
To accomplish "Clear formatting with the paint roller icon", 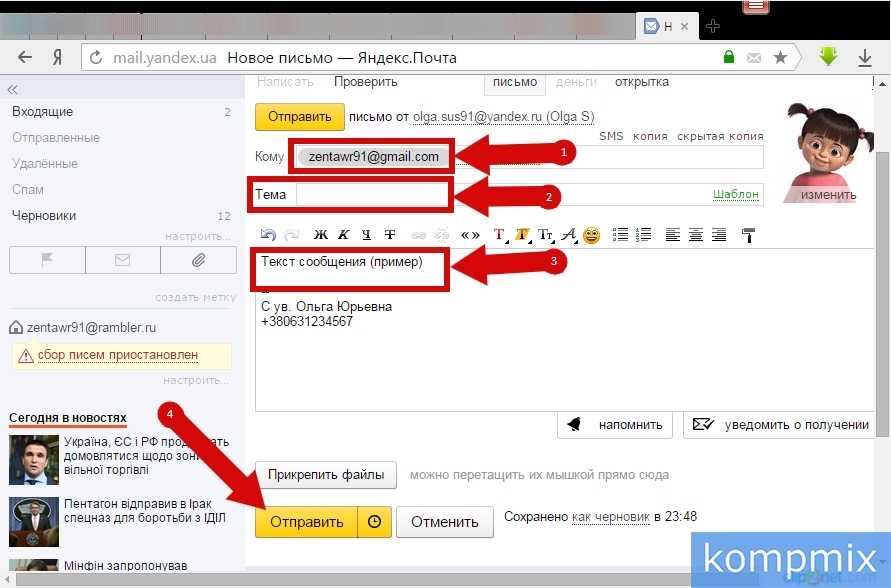I will coord(748,235).
